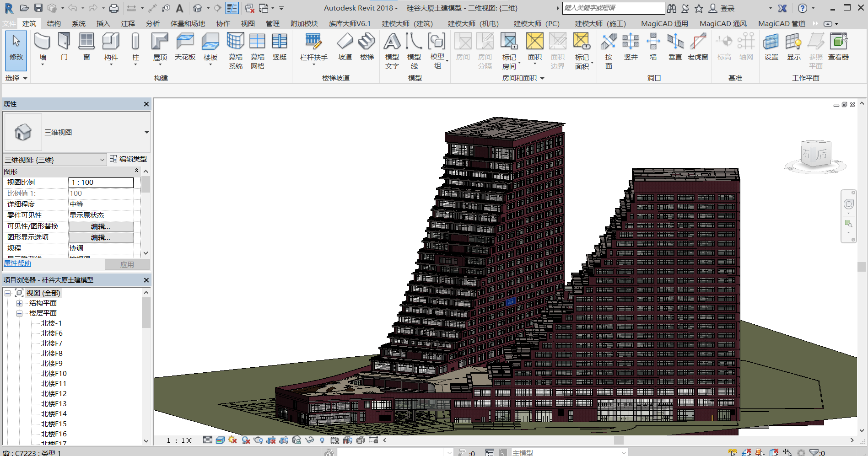Viewport: 868px width, 456px height.
Task: Choose the 幕墙系统 curtain system tool
Action: tap(236, 51)
